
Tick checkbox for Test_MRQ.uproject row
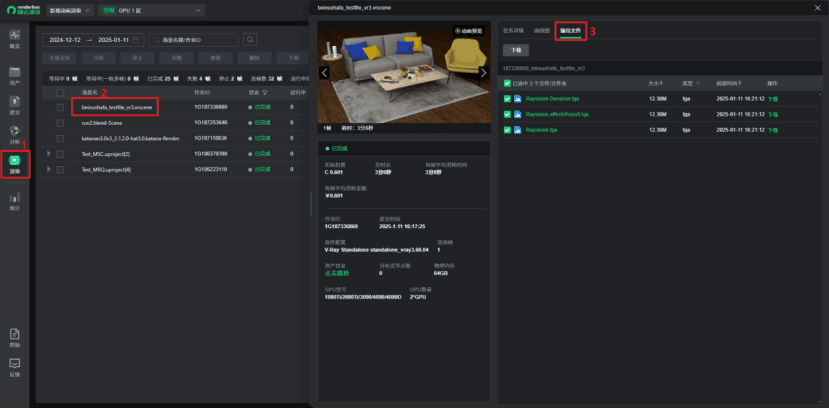60,170
